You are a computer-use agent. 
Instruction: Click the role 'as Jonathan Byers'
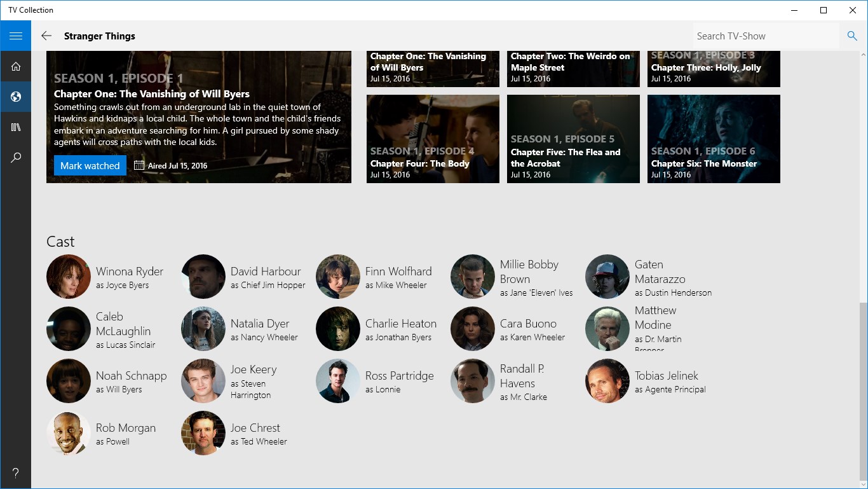tap(398, 338)
